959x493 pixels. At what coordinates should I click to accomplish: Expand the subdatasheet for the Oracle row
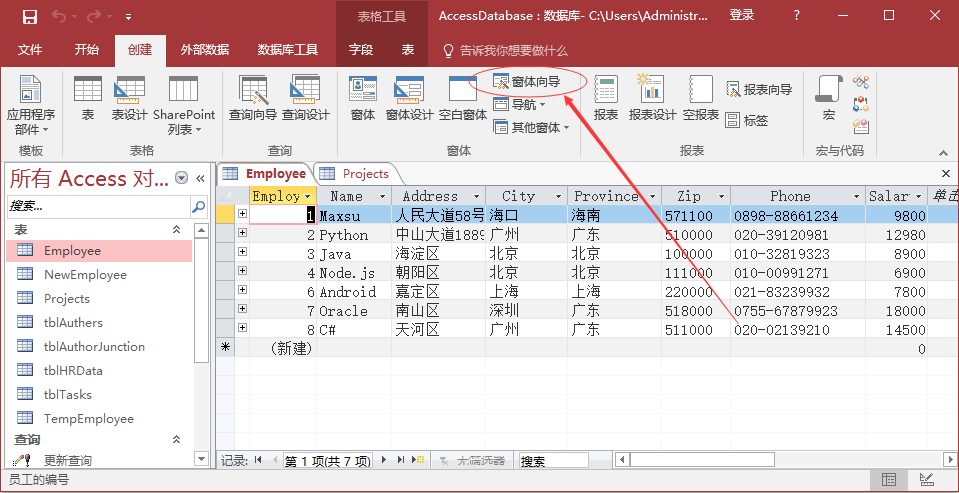pos(242,310)
